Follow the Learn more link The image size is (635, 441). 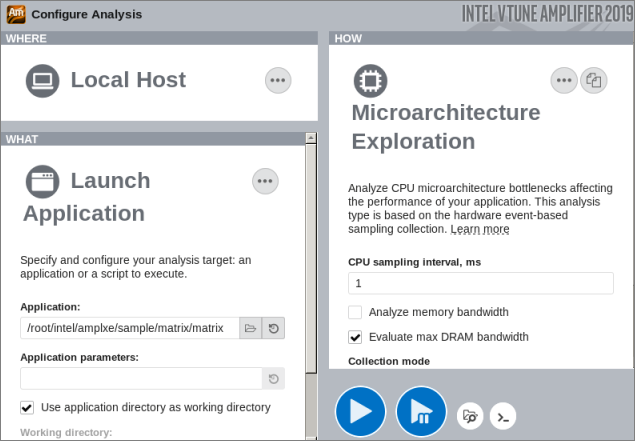pyautogui.click(x=480, y=229)
